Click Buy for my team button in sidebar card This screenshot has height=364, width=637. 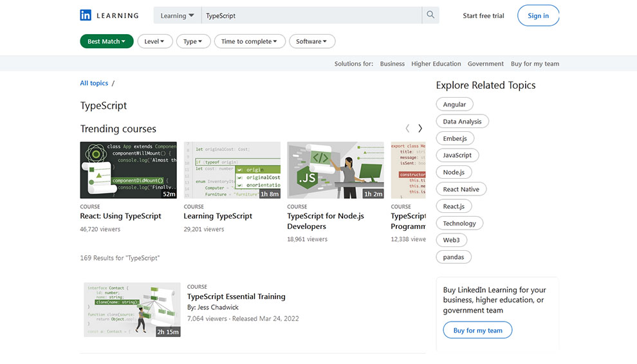click(477, 331)
